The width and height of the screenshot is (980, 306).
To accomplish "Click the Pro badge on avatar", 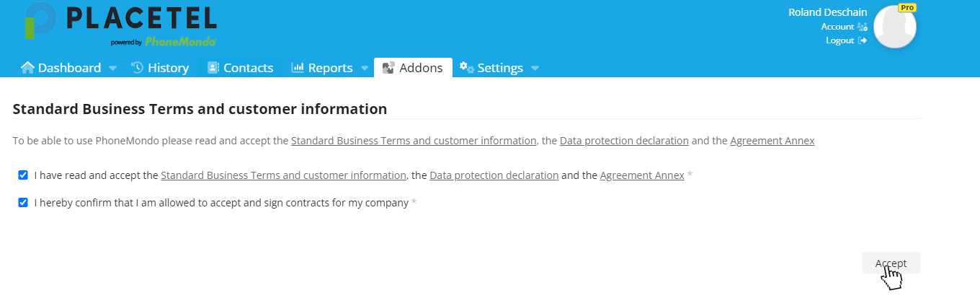I will (x=907, y=7).
